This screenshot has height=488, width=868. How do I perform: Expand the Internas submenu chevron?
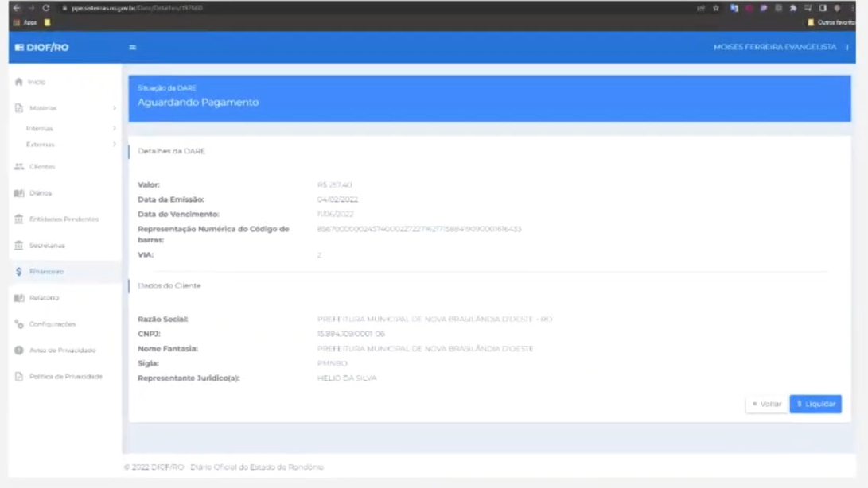[115, 129]
